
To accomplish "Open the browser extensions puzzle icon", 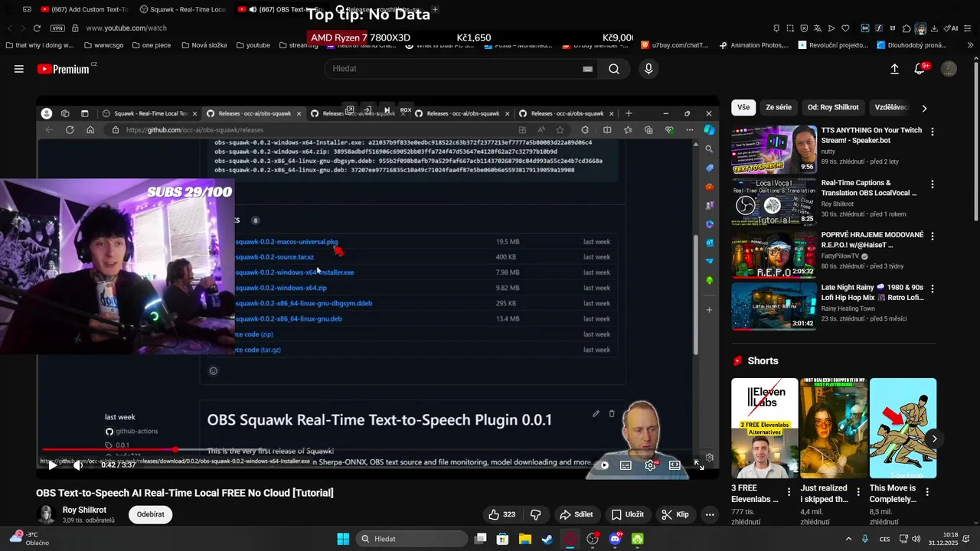I will (906, 28).
